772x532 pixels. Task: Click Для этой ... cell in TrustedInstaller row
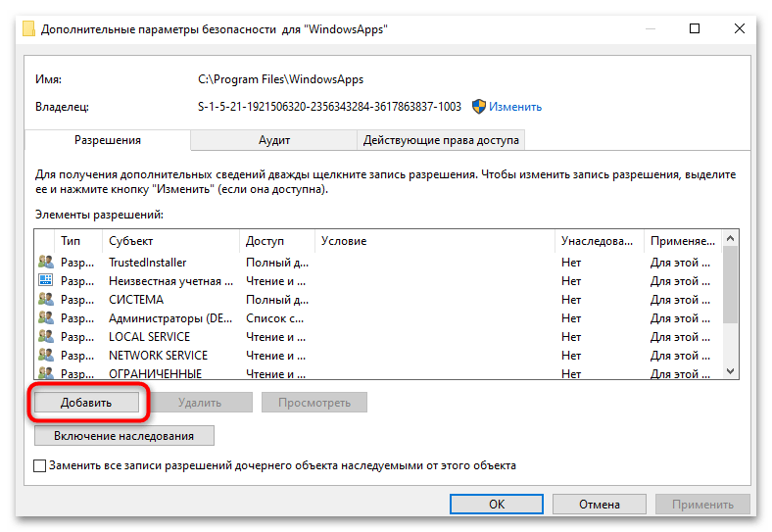[680, 263]
